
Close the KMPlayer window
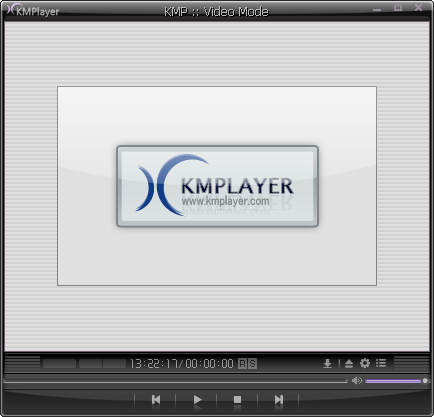(x=418, y=7)
